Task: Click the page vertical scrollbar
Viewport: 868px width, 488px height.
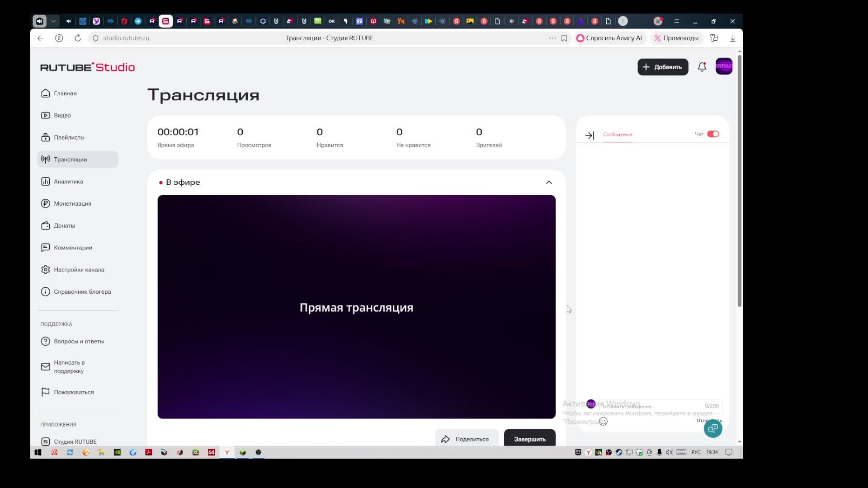Action: click(739, 181)
